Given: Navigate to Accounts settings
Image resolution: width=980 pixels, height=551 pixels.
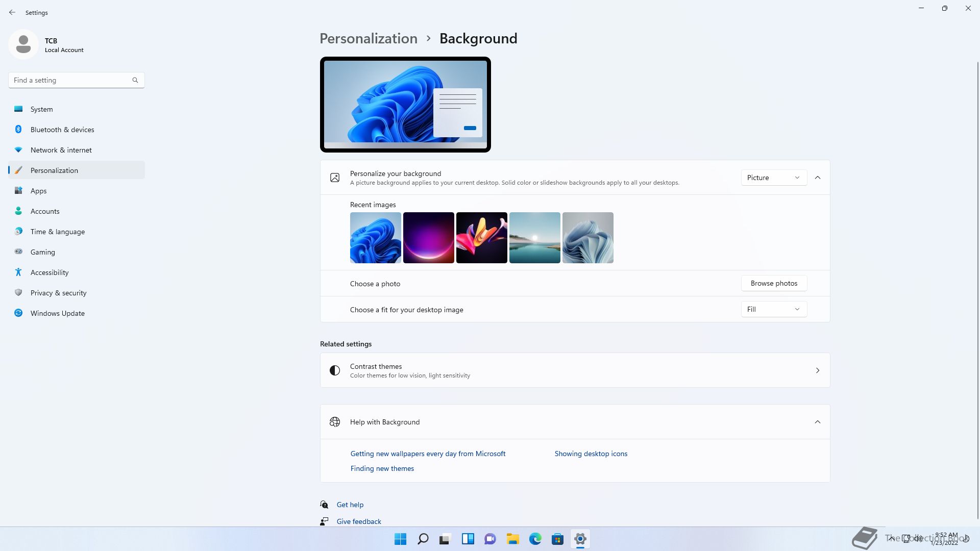Looking at the screenshot, I should 77,211.
